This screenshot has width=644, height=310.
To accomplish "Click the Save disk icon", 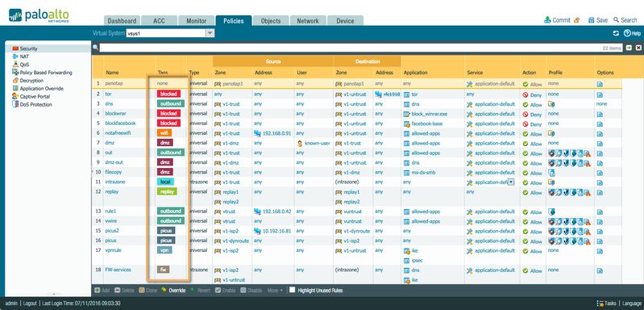I will pyautogui.click(x=592, y=19).
